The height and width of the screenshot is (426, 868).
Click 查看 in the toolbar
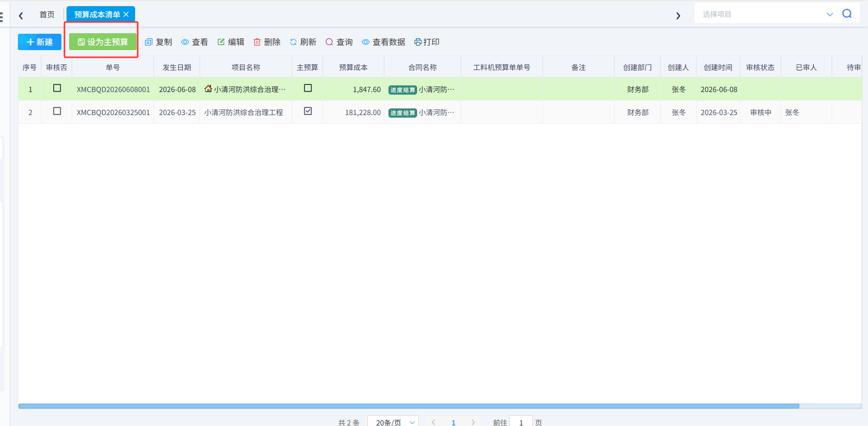194,42
